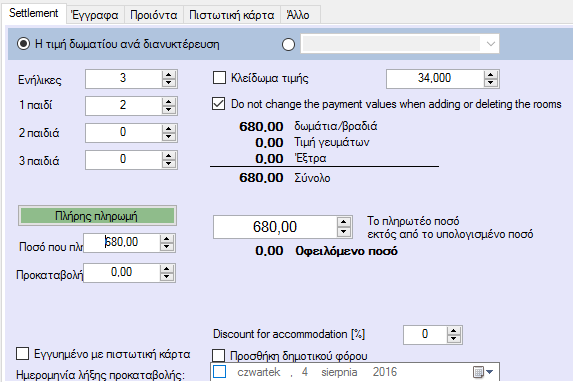Increase the Ποσό που πληρώθηκε amount
573x382 pixels.
click(167, 239)
